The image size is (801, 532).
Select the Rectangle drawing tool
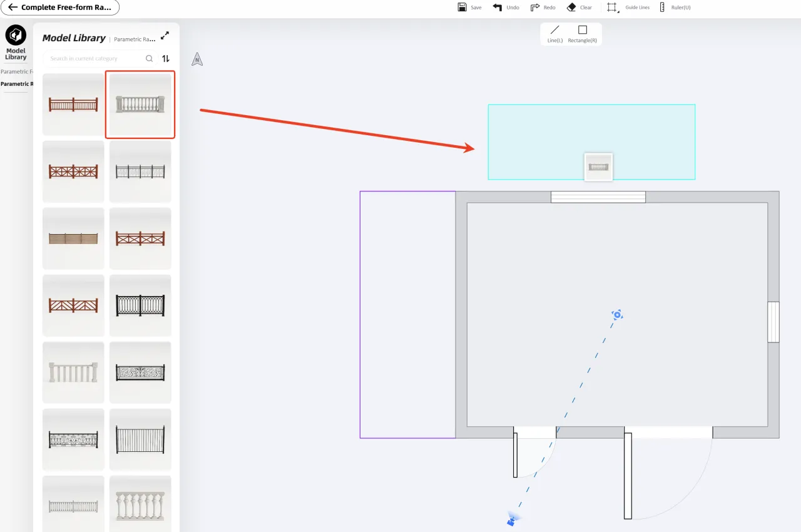click(x=582, y=34)
